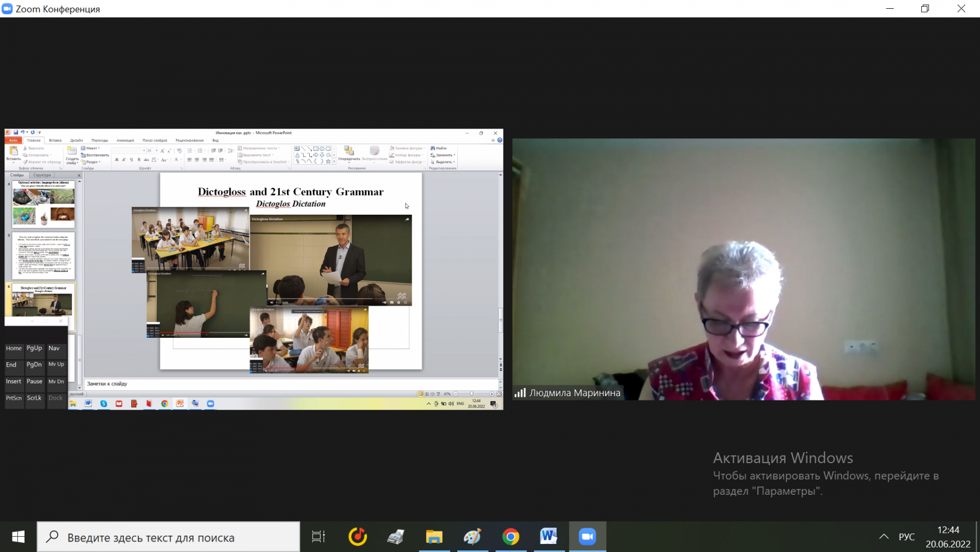
Task: Click the Save icon in PowerPoint's quick access toolbar
Action: point(16,132)
